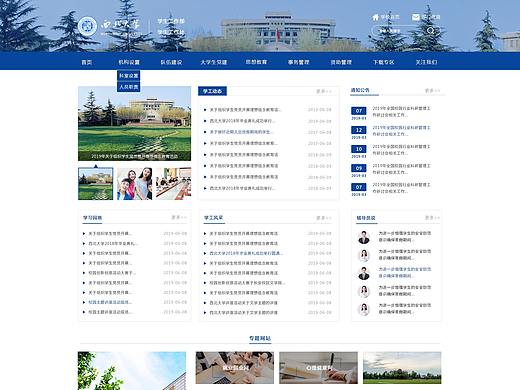Screen dimensions: 520x390
Task: Open the blue highlighted 西北大学2018年毕业典礼 item in 学工风采
Action: [246, 253]
